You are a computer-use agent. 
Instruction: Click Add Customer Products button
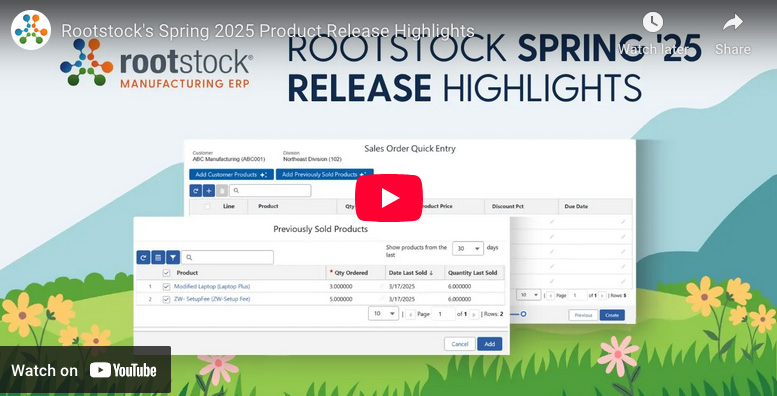point(231,174)
